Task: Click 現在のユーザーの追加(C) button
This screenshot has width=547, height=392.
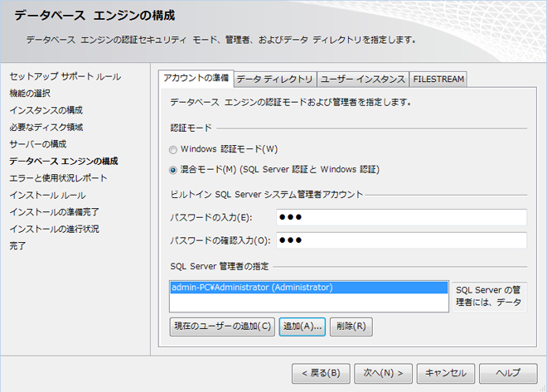Action: point(222,327)
